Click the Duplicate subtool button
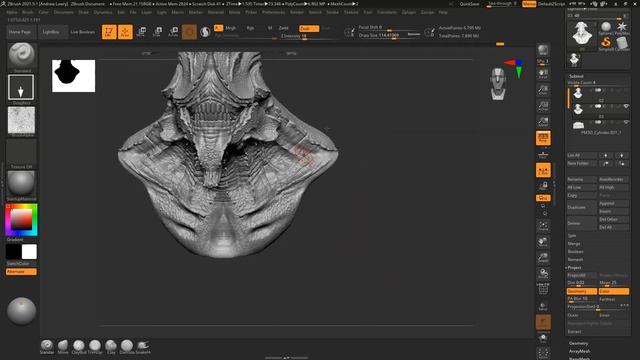Image resolution: width=640 pixels, height=360 pixels. point(582,207)
